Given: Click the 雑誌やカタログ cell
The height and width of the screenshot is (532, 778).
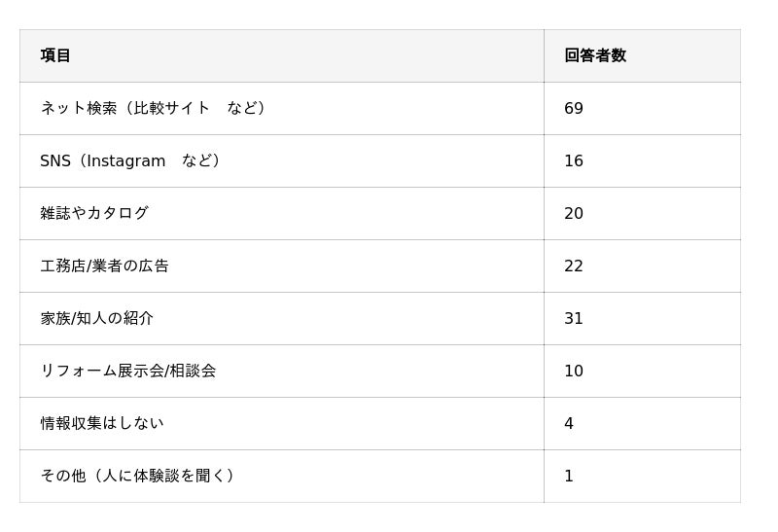Looking at the screenshot, I should [x=94, y=213].
